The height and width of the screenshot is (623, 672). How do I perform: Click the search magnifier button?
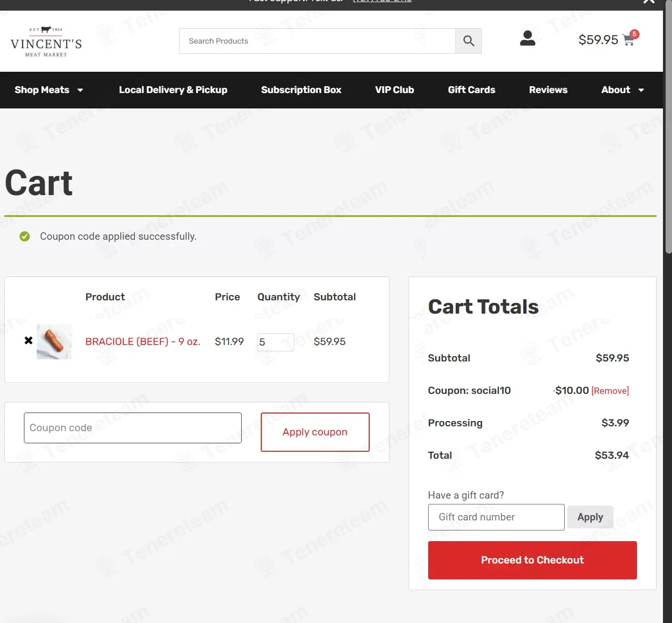pos(469,41)
